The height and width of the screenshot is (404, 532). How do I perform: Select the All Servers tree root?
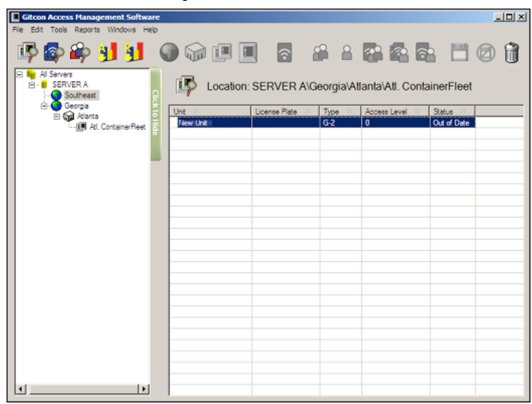(x=56, y=74)
